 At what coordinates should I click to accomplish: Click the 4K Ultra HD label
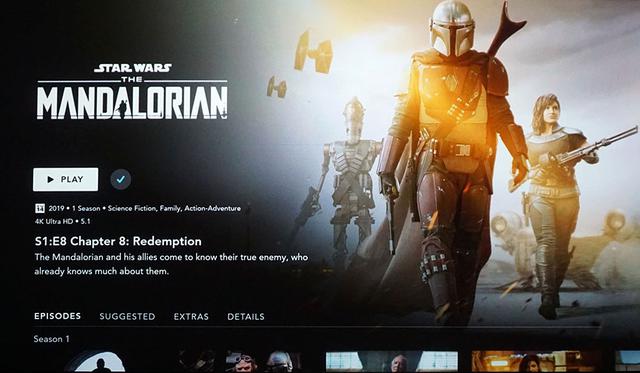(53, 221)
